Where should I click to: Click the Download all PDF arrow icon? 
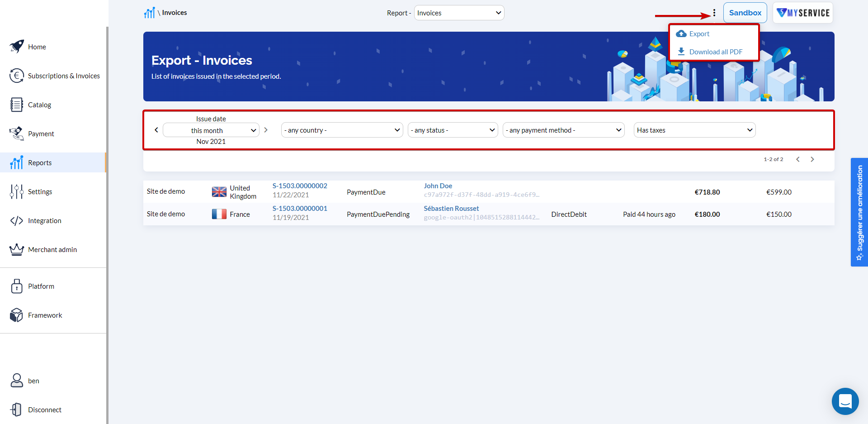(681, 52)
